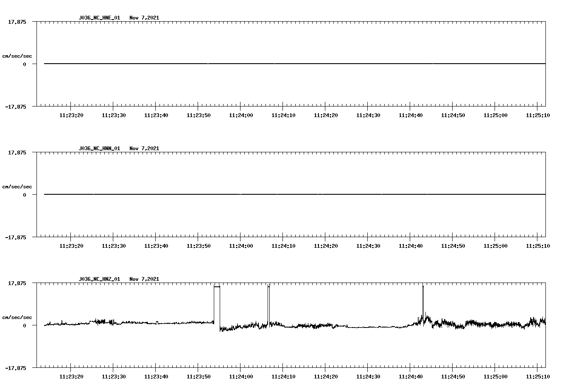
Task: Click the 11:23:30 time label under the HNN plot
Action: 113,246
